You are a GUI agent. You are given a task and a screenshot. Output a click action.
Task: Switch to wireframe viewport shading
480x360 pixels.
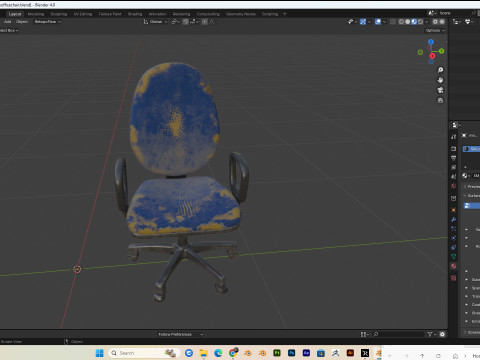tap(401, 22)
